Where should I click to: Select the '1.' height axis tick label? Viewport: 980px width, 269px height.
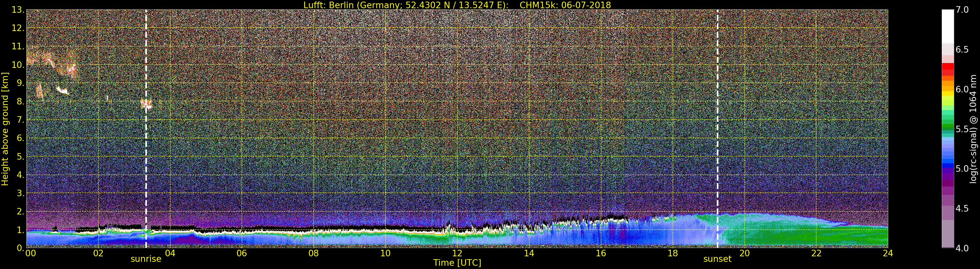coord(20,229)
